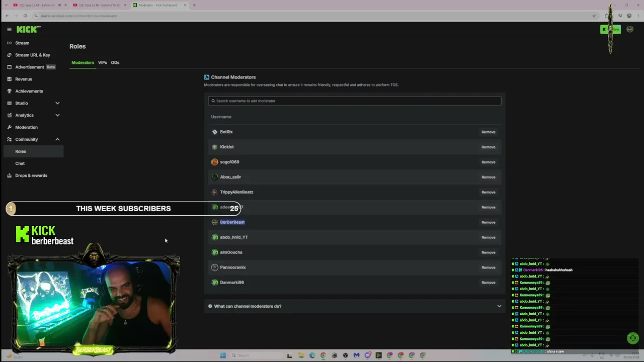
Task: Open the browser extensions menu
Action: (607, 16)
